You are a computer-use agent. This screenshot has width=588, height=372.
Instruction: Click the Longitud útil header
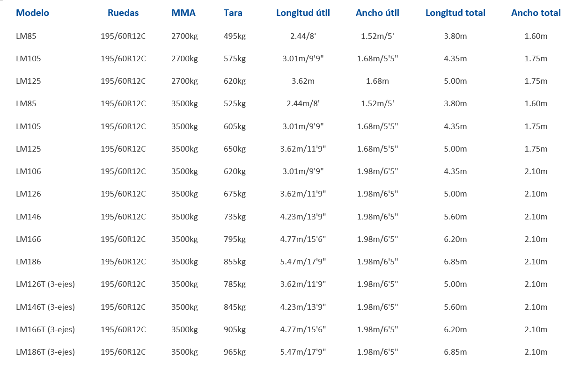303,13
